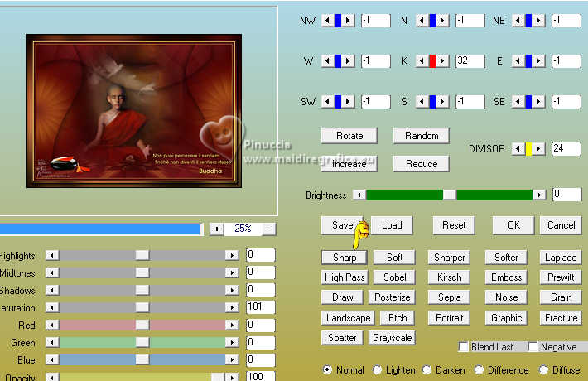Viewport: 588px width, 381px height.
Task: Apply the Soft preset
Action: [394, 258]
